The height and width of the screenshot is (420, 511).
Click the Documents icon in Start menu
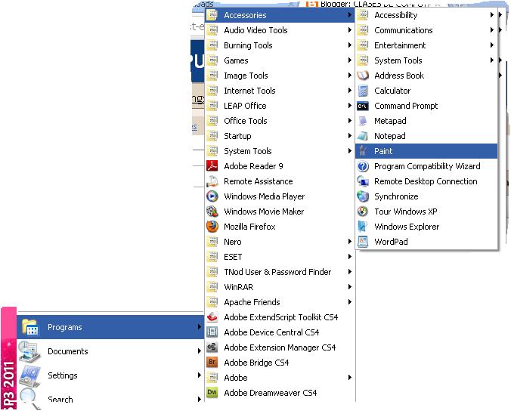pos(29,351)
